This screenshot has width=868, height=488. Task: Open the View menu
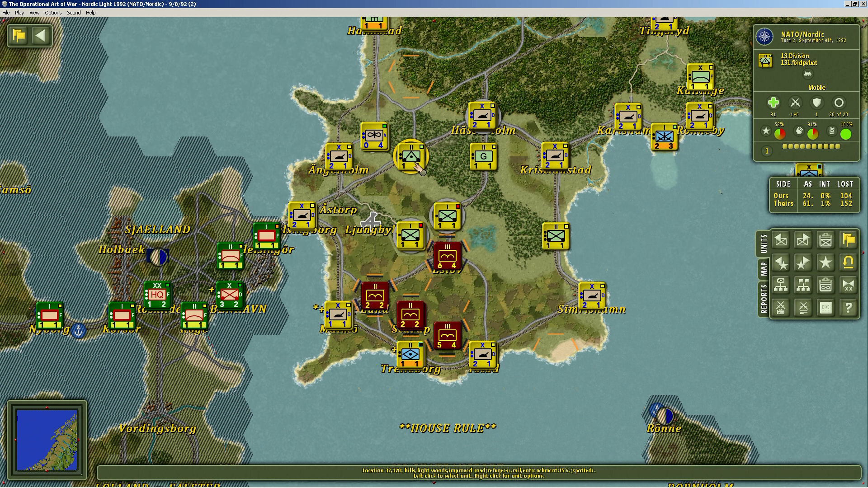pos(34,13)
